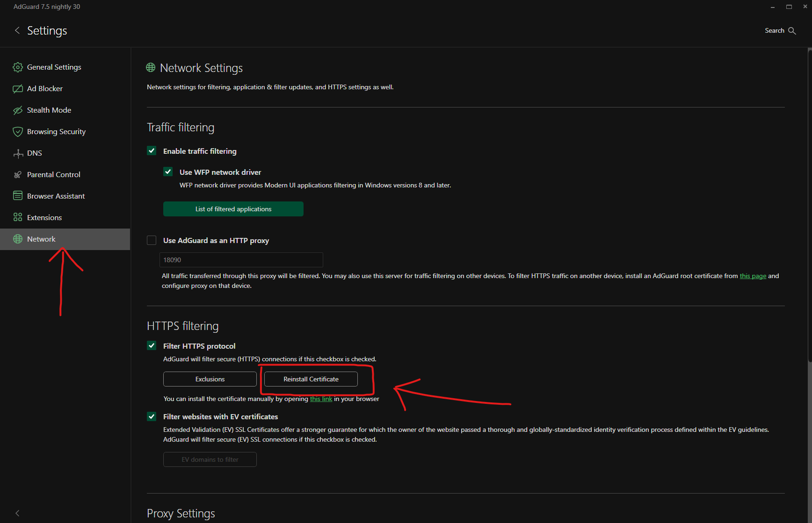The image size is (812, 523).
Task: Click the Stealth Mode eye icon
Action: coord(18,110)
